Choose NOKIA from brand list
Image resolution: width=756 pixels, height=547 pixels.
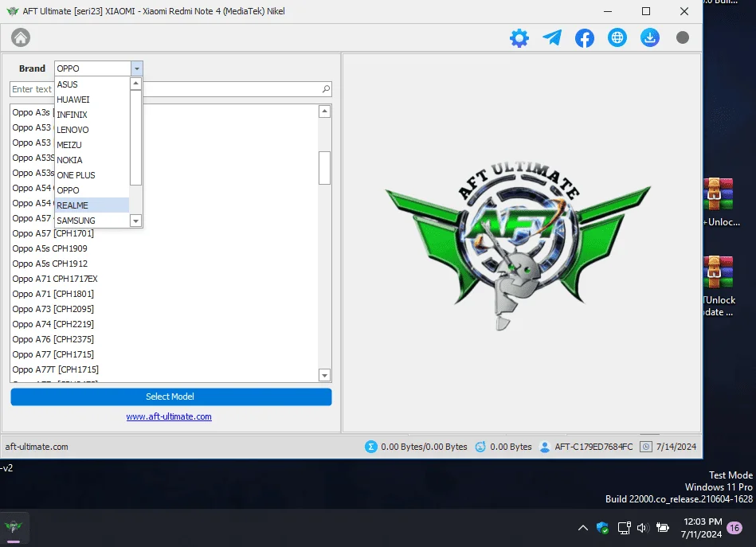(x=92, y=160)
